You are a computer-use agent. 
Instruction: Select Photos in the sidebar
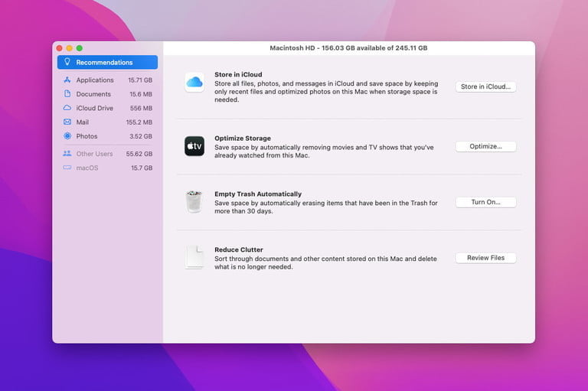point(107,136)
